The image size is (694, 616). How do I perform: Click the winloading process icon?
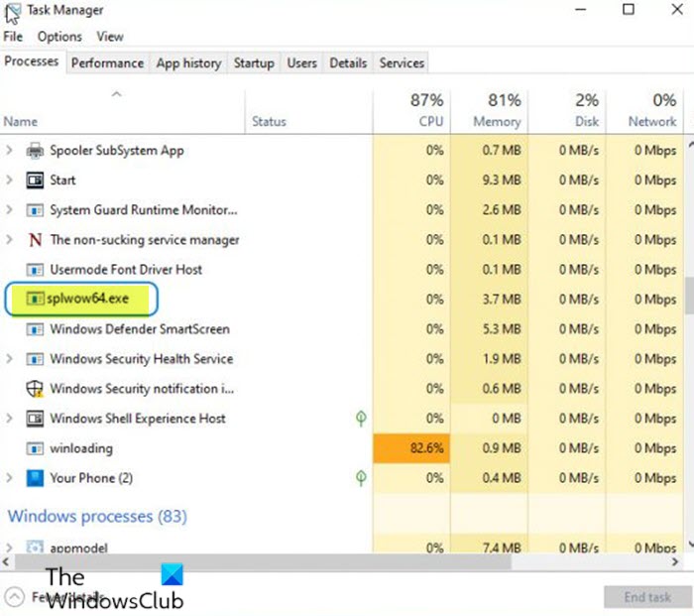pyautogui.click(x=35, y=448)
